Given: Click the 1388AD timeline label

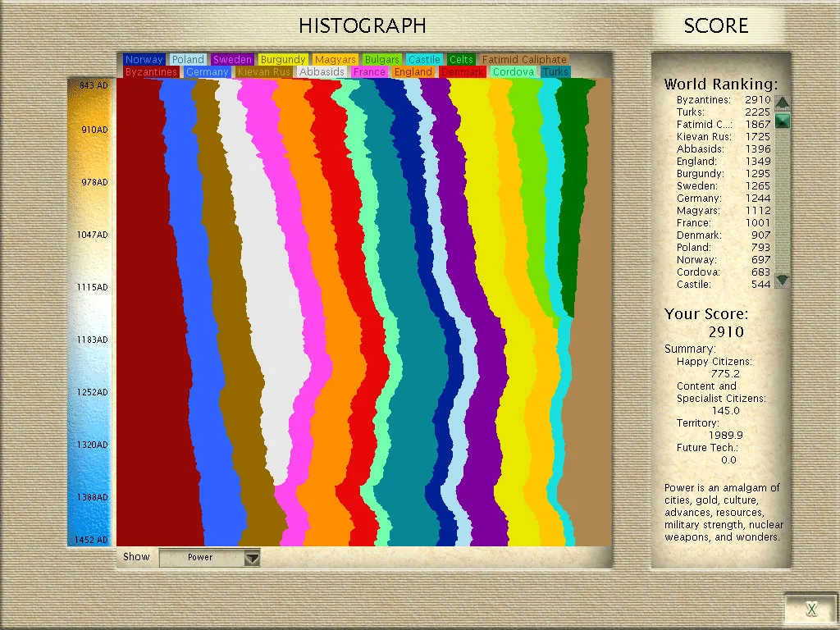Looking at the screenshot, I should coord(92,497).
